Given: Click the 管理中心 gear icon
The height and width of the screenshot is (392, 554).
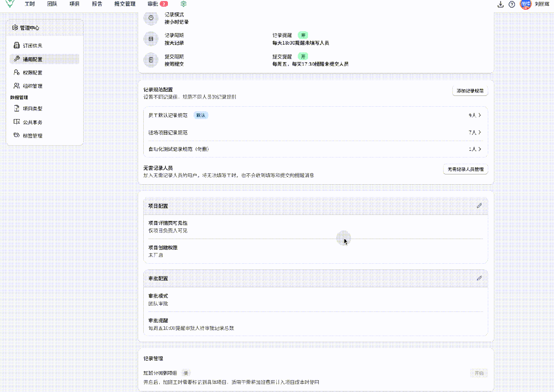Looking at the screenshot, I should tap(15, 28).
